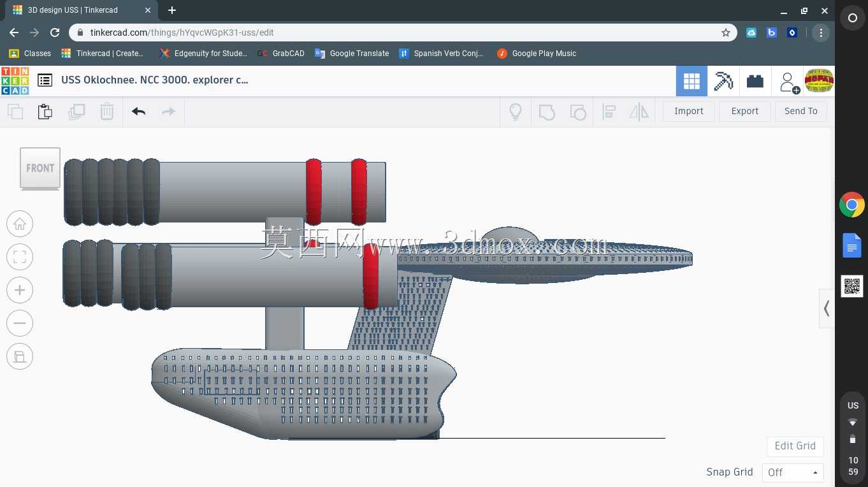The height and width of the screenshot is (487, 868).
Task: Click the Send To button
Action: [800, 111]
